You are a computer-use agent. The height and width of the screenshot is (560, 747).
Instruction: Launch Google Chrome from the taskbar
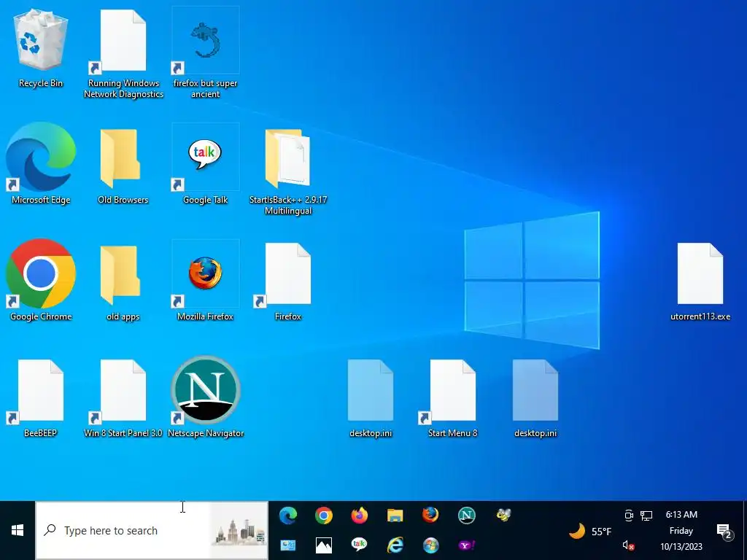tap(323, 516)
